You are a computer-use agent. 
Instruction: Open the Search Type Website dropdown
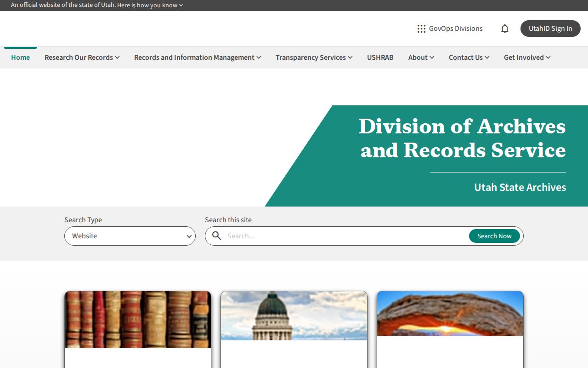click(130, 236)
